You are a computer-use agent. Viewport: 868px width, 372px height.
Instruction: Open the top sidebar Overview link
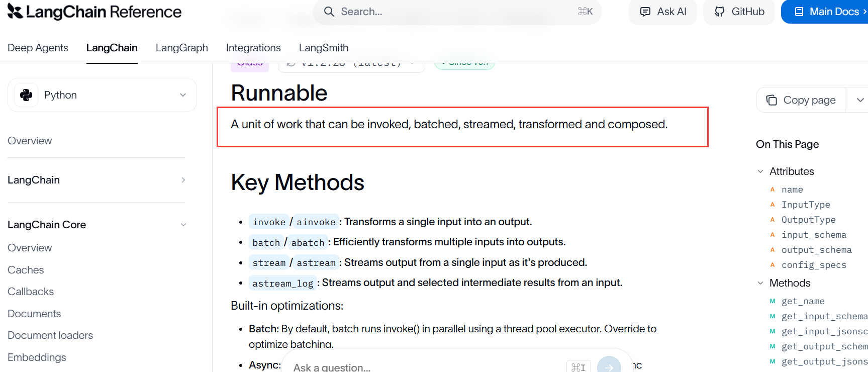click(30, 141)
